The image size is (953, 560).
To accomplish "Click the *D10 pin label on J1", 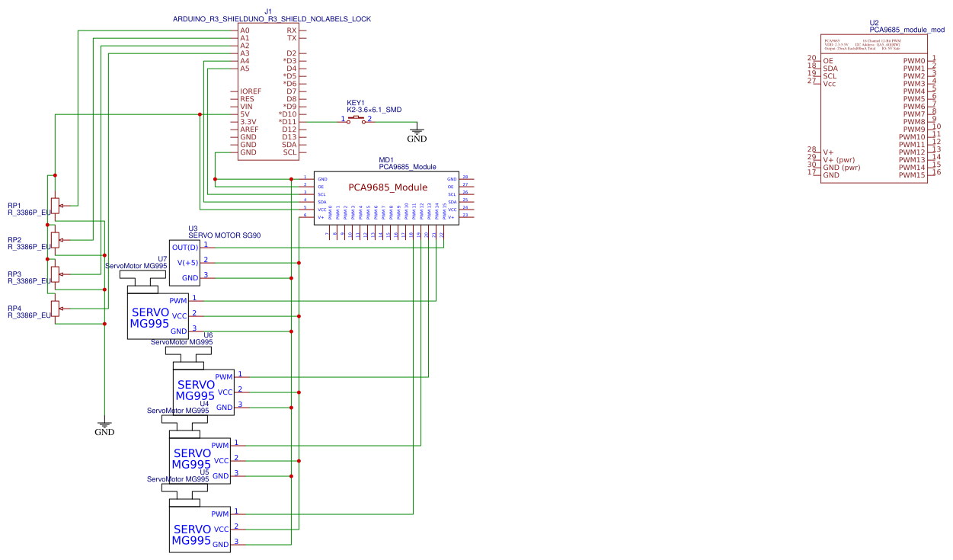I will [288, 114].
